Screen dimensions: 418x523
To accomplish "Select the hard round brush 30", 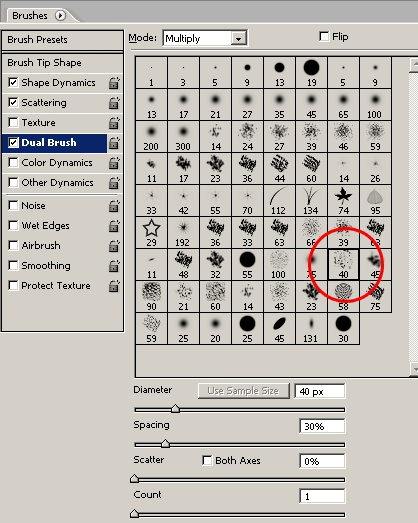I will click(x=344, y=329).
